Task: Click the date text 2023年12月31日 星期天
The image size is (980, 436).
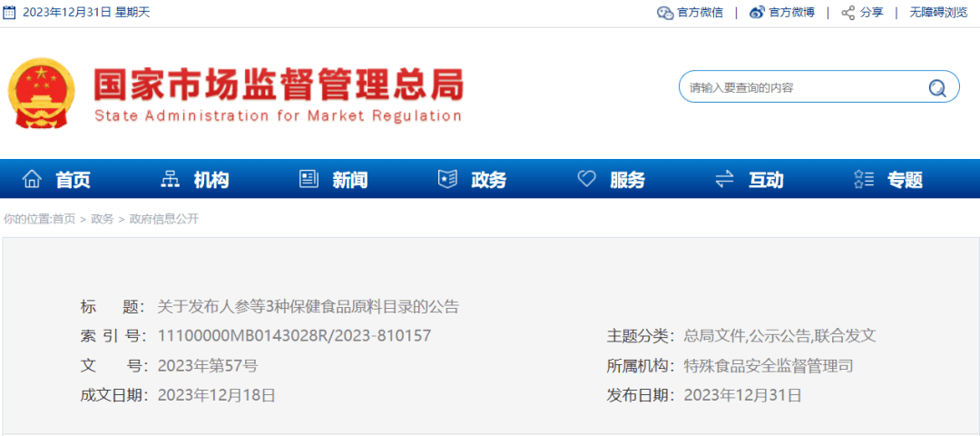Action: click(x=86, y=13)
